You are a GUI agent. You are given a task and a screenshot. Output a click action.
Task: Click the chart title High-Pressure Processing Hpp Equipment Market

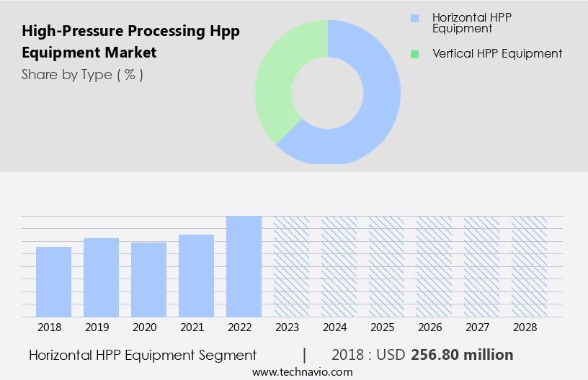130,42
